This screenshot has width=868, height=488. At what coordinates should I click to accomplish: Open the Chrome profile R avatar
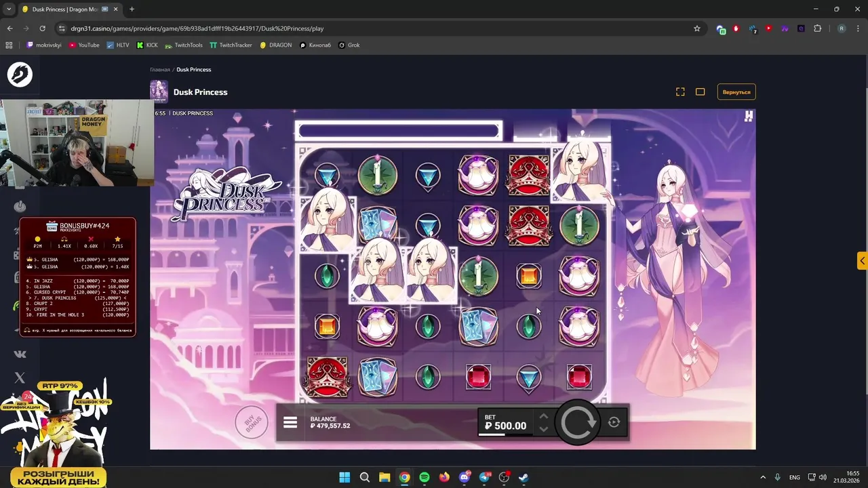pyautogui.click(x=842, y=28)
